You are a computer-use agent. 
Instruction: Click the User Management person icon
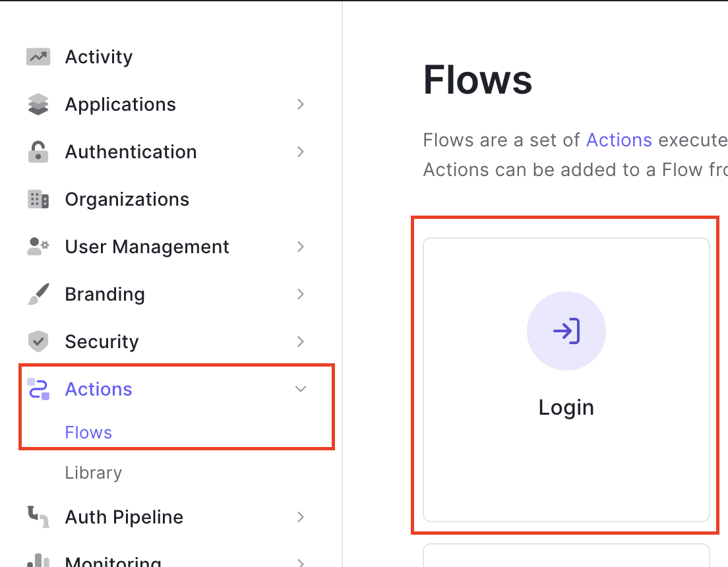click(x=38, y=247)
